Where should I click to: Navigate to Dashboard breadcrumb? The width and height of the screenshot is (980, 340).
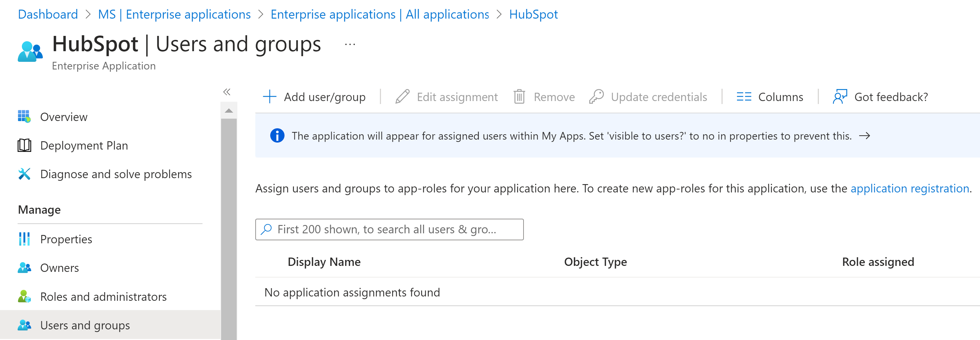click(48, 14)
